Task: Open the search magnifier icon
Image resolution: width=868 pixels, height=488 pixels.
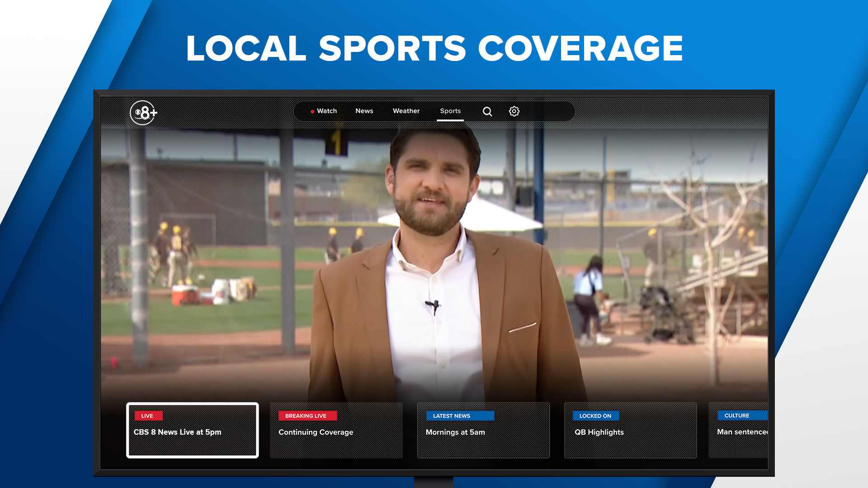Action: [x=487, y=111]
